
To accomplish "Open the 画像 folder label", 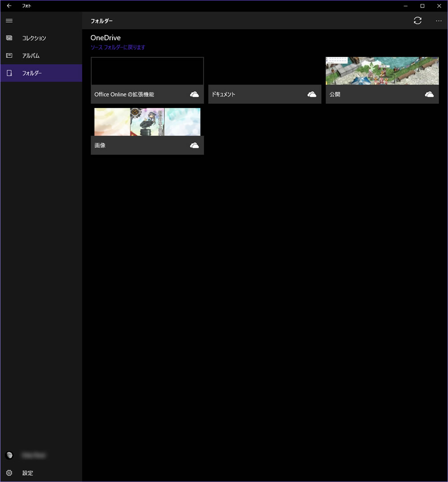I will 100,146.
